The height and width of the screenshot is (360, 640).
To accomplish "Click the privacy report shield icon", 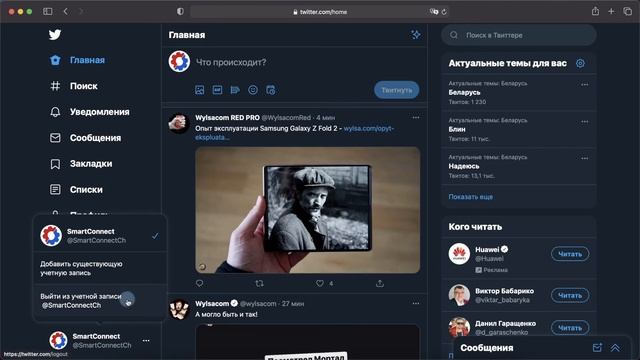I will 180,11.
